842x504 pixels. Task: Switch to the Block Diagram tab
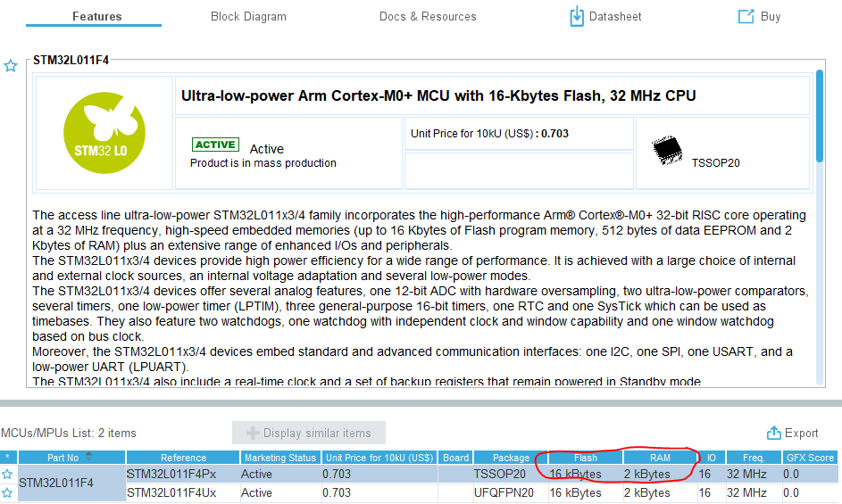click(248, 17)
